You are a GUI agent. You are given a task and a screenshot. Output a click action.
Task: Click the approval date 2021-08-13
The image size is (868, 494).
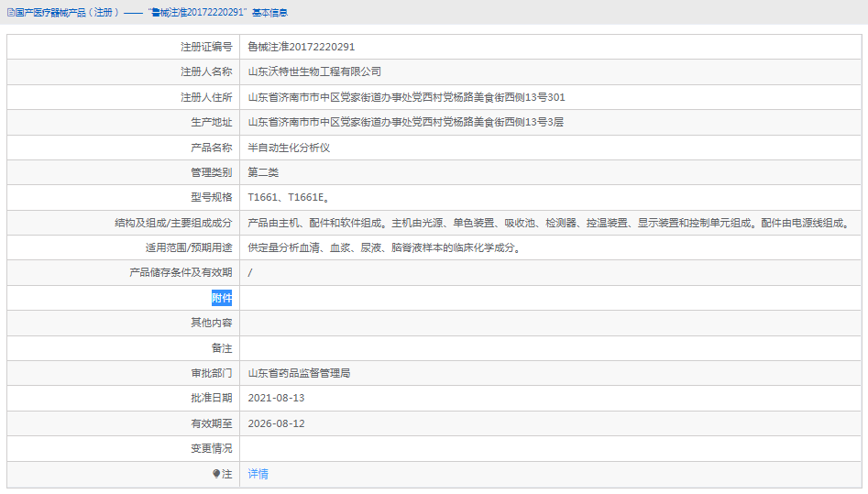click(276, 398)
